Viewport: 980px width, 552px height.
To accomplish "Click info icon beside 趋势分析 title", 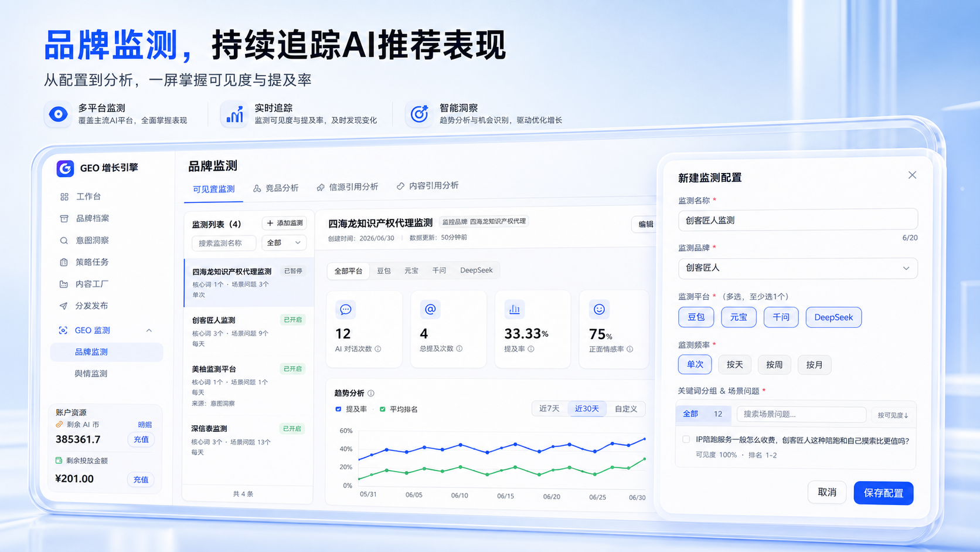I will pyautogui.click(x=371, y=394).
